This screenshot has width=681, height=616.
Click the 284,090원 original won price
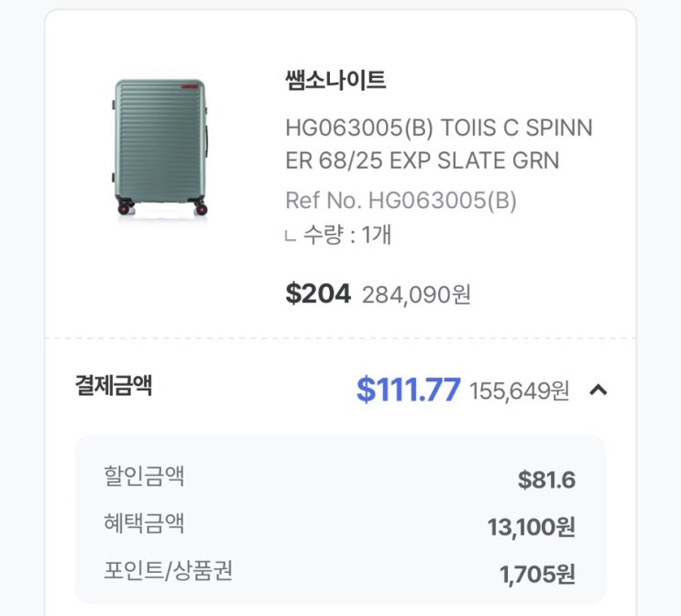coord(416,294)
